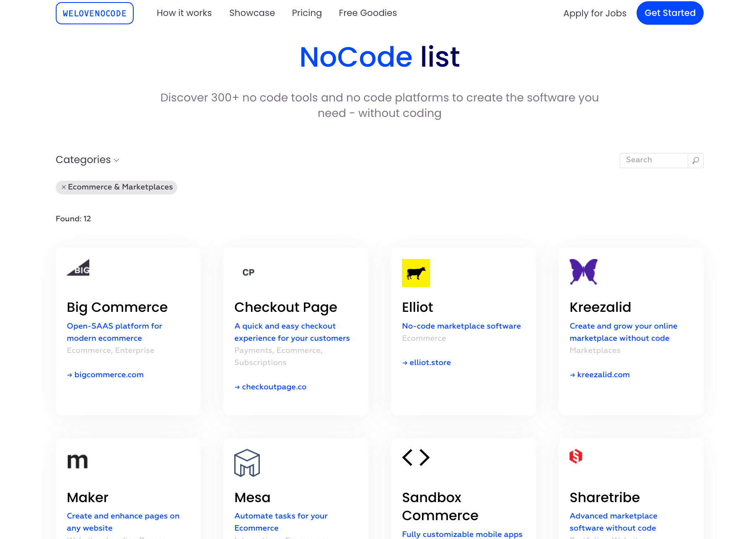Focus the Search input field
The height and width of the screenshot is (539, 756).
[x=654, y=160]
